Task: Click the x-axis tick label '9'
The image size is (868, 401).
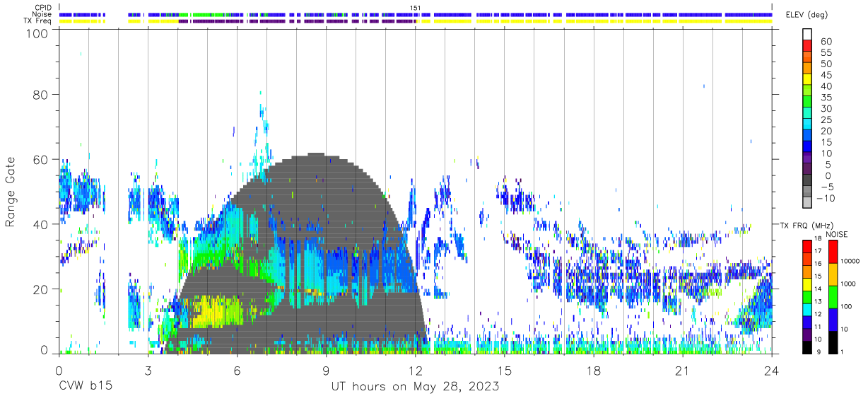Action: [327, 371]
